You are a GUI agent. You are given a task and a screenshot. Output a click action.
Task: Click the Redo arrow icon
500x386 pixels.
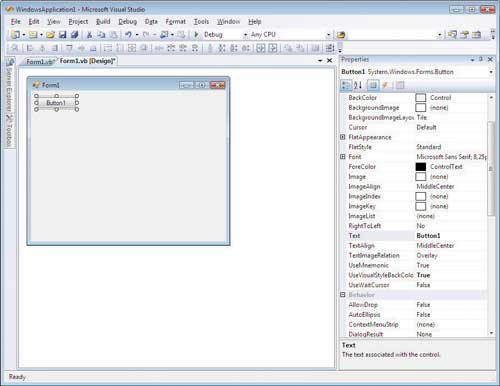(x=146, y=35)
